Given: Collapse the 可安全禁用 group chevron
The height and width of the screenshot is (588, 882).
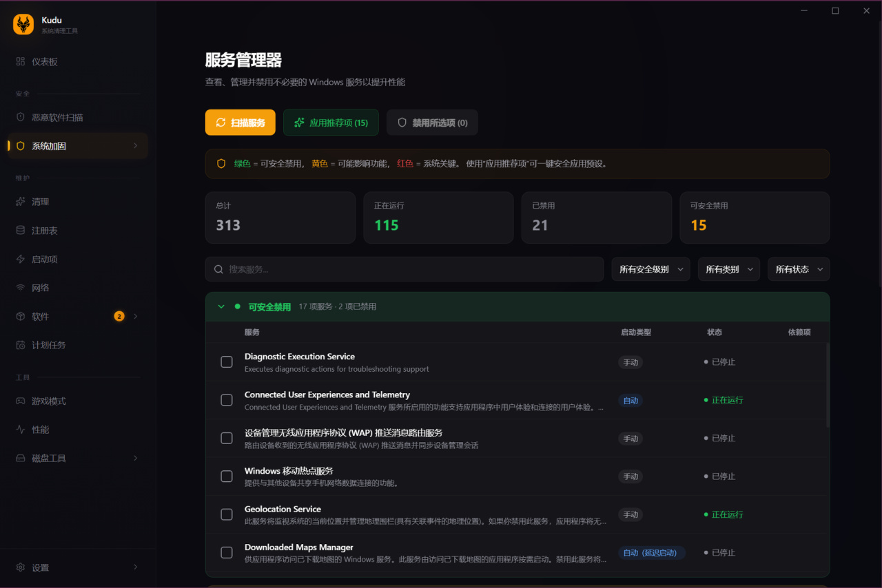Looking at the screenshot, I should pyautogui.click(x=221, y=306).
